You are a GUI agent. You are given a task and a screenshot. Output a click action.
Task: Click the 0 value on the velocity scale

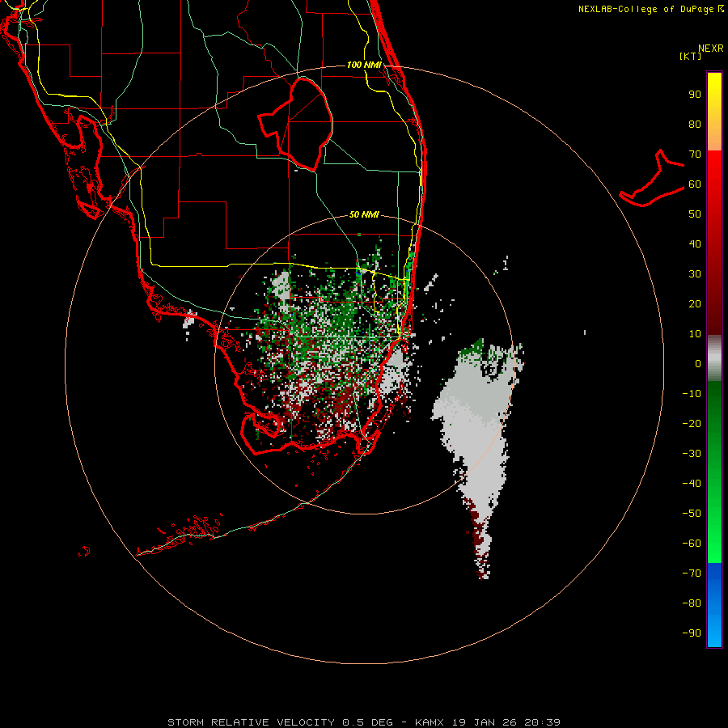point(698,364)
